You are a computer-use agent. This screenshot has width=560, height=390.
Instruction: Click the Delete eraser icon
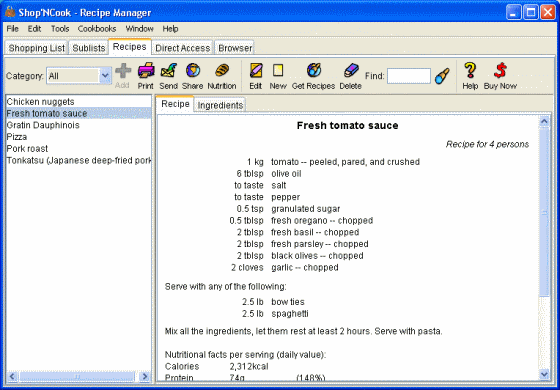tap(350, 71)
